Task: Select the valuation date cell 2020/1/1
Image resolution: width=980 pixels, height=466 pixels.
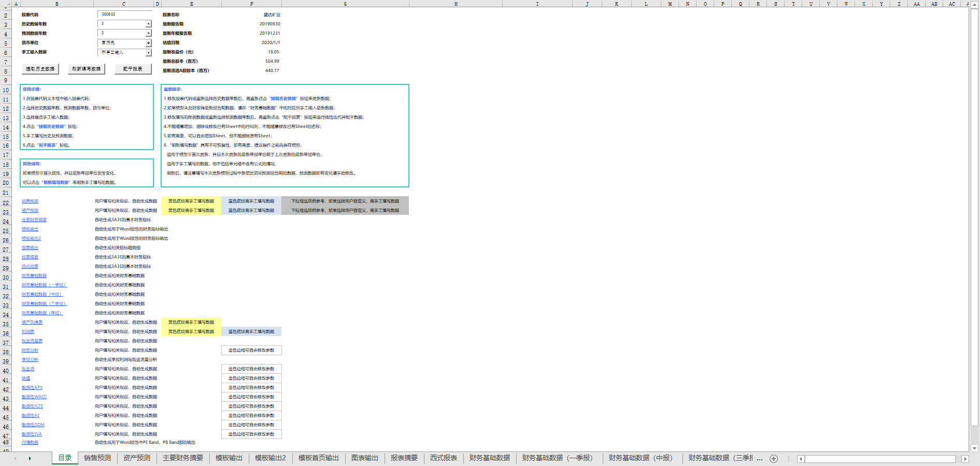Action: click(271, 42)
